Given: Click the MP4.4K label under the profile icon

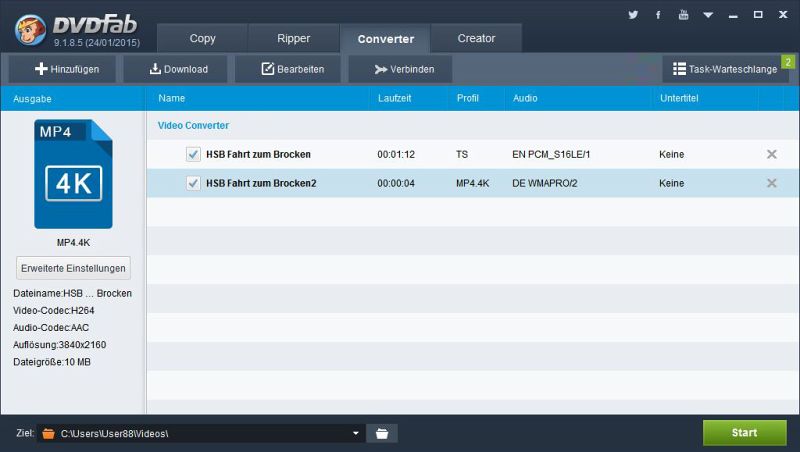Looking at the screenshot, I should pyautogui.click(x=73, y=242).
